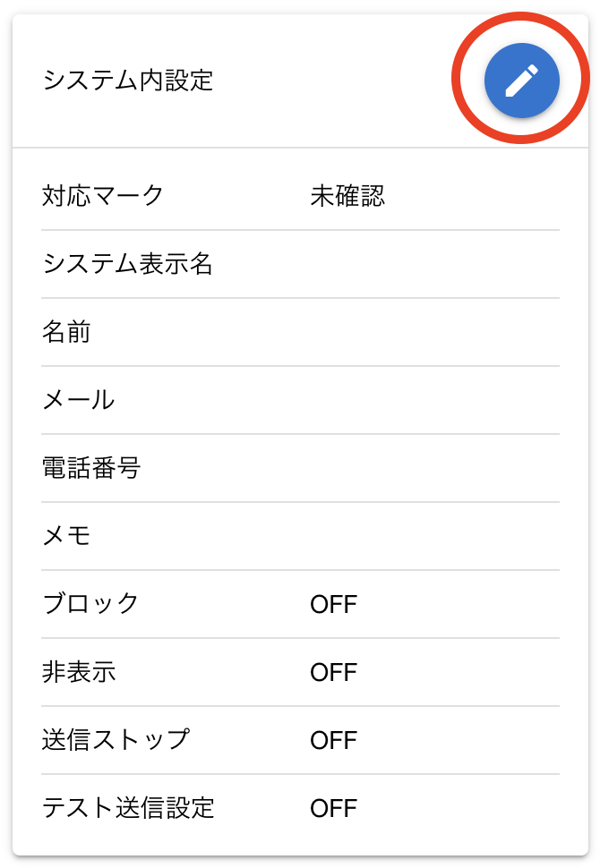Click the OFF value for 非表示
600x868 pixels.
pyautogui.click(x=333, y=673)
